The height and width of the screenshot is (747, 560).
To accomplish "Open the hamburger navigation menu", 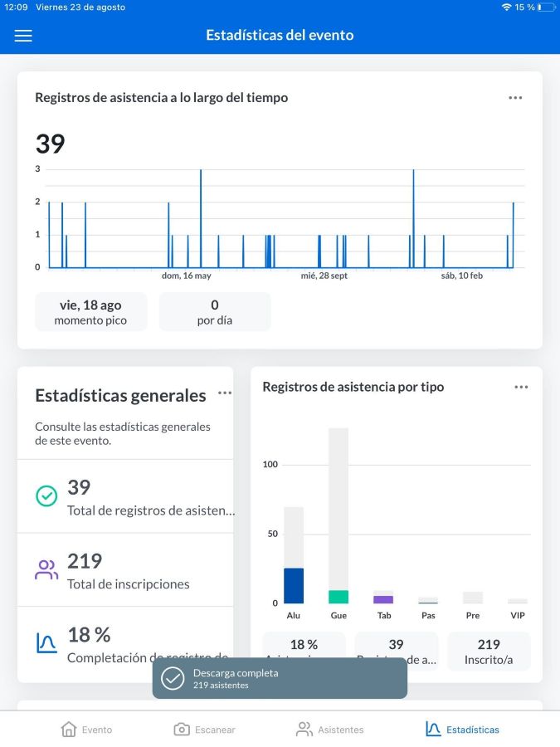I will pos(23,36).
